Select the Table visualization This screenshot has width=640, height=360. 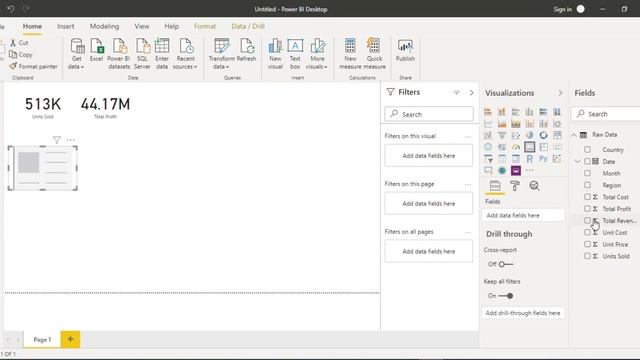pos(502,159)
